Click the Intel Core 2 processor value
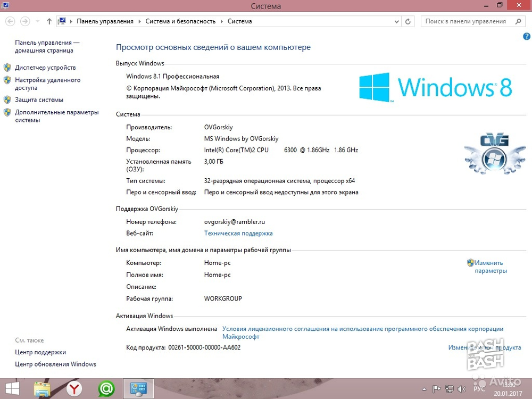The image size is (532, 399). (281, 150)
